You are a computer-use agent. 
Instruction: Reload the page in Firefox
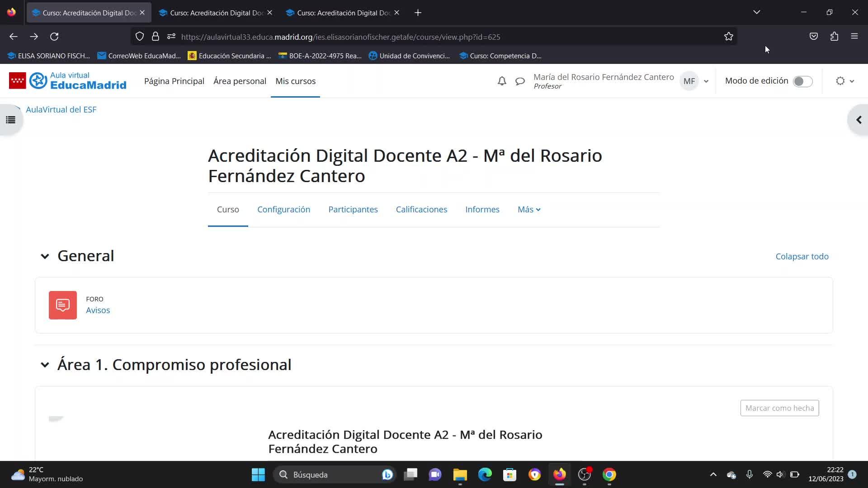54,37
